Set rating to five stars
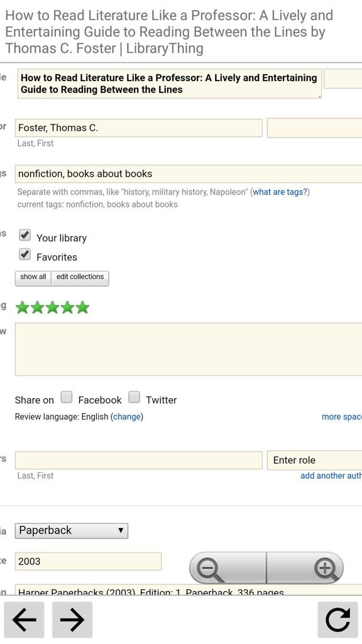362x644 pixels. click(x=82, y=307)
